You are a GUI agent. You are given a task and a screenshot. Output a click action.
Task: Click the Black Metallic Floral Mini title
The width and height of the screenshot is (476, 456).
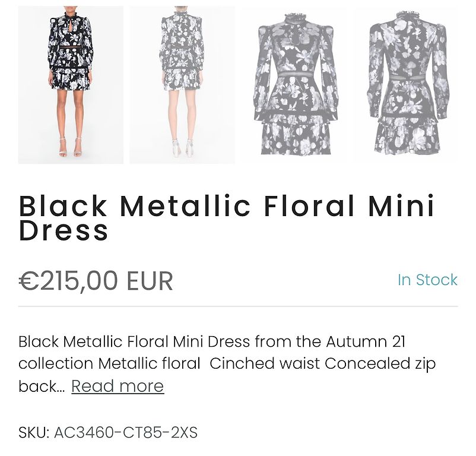coord(227,206)
